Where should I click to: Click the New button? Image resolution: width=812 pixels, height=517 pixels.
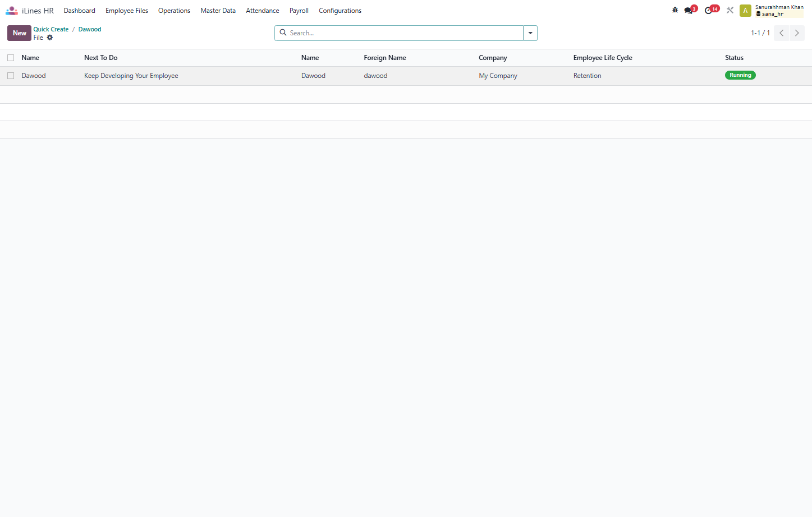20,33
